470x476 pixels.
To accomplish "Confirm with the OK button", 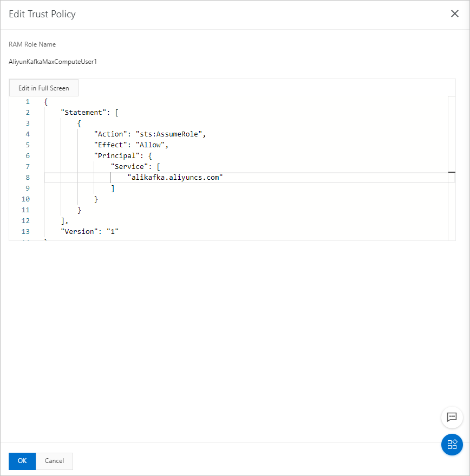I will coord(22,461).
